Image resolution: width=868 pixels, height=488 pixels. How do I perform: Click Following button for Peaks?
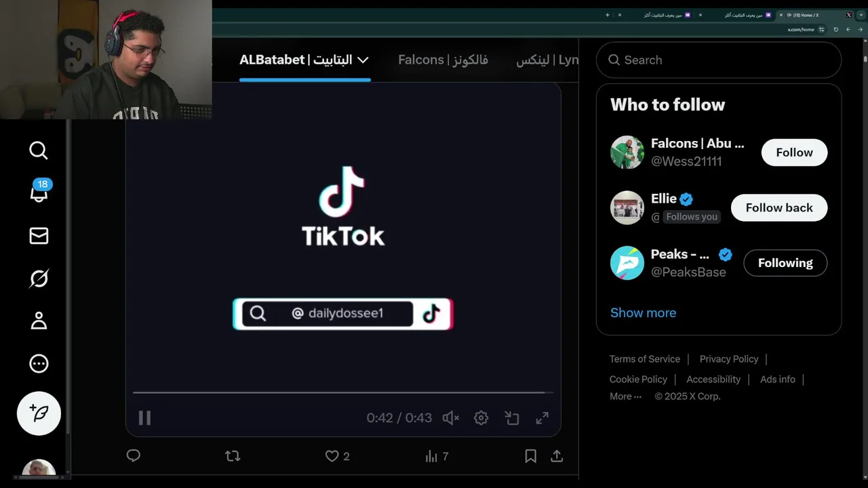point(785,263)
